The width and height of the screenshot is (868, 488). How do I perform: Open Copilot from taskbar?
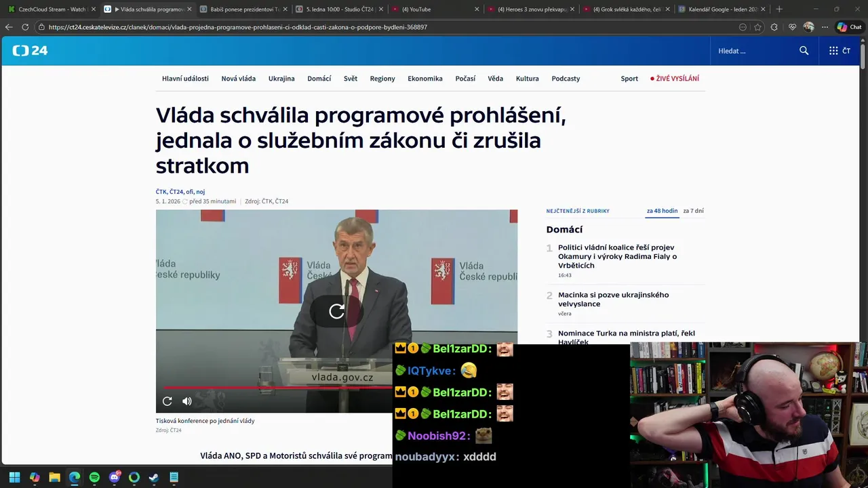(35, 477)
